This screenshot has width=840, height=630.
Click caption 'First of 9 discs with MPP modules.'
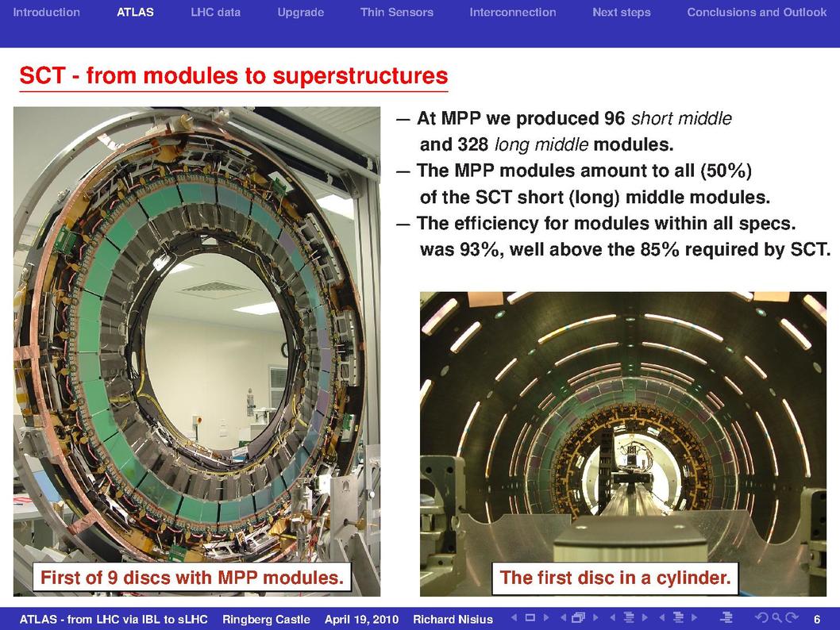tap(192, 578)
